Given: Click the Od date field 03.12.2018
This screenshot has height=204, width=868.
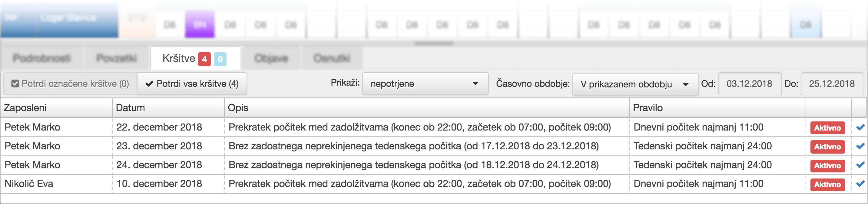Looking at the screenshot, I should (x=749, y=84).
